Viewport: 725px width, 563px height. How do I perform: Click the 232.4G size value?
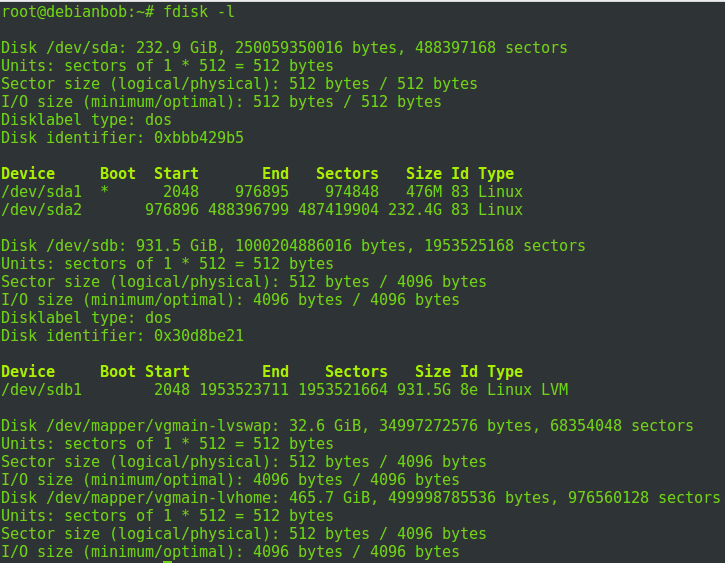point(415,209)
